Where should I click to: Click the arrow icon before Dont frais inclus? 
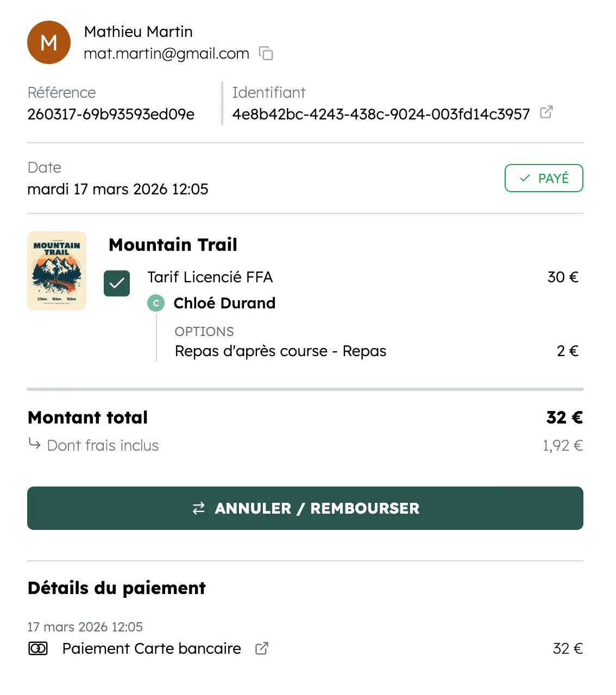tap(34, 444)
